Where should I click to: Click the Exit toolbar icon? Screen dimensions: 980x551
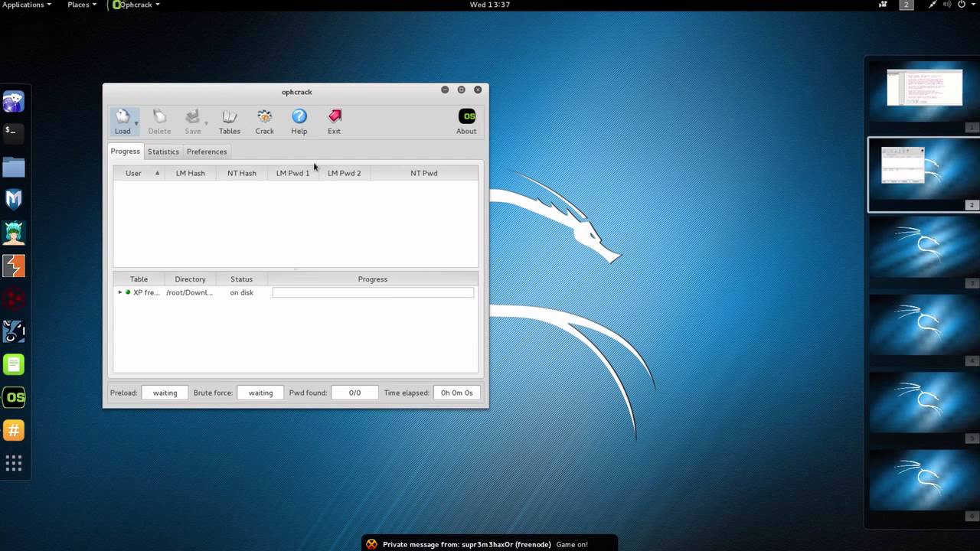pos(335,121)
